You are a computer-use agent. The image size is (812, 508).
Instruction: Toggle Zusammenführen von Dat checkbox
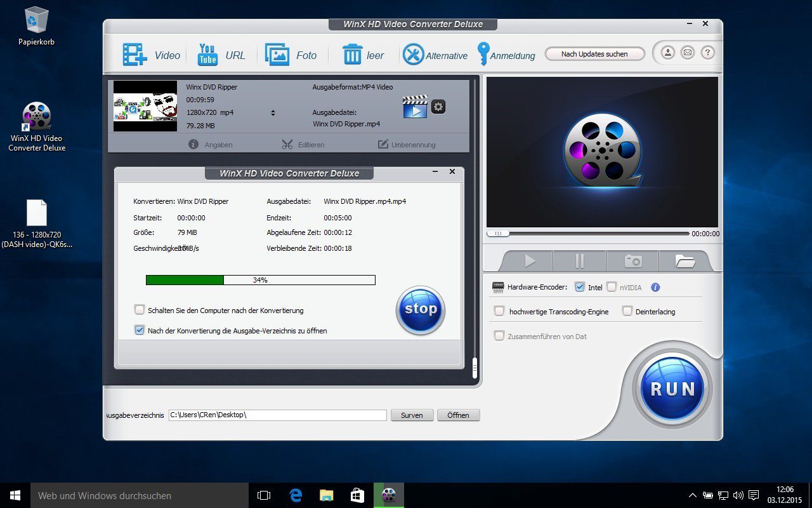[x=499, y=336]
